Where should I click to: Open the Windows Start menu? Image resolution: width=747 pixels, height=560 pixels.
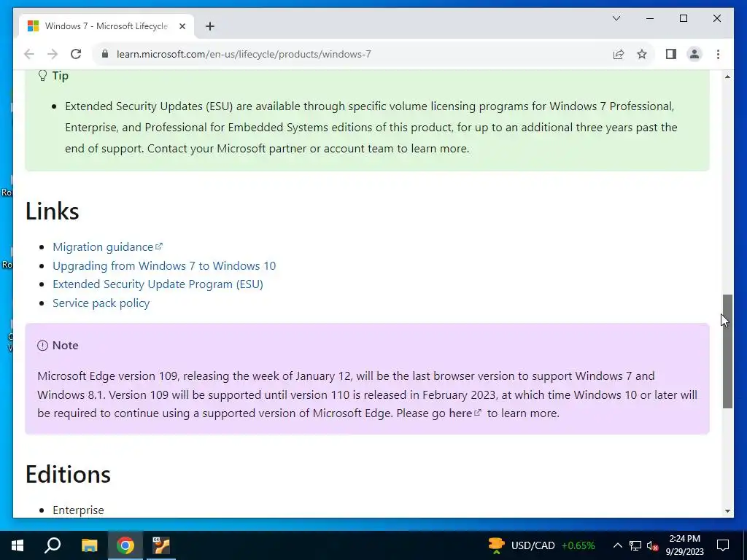[x=18, y=545]
